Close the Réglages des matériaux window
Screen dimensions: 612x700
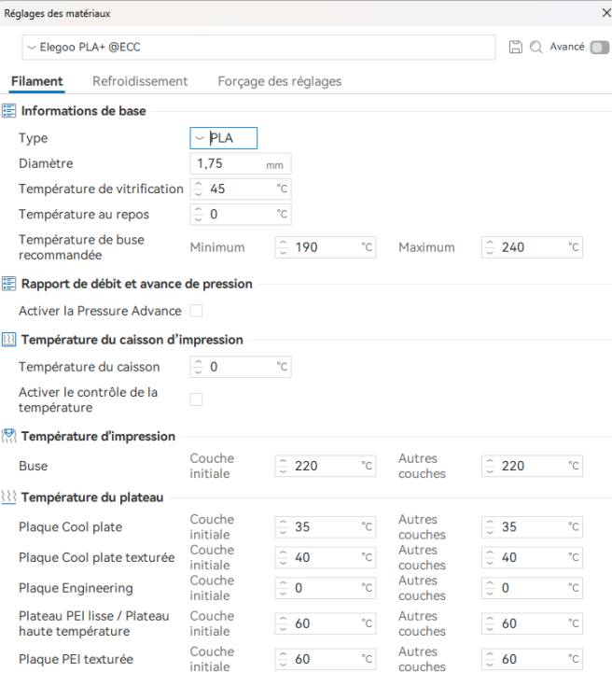pyautogui.click(x=606, y=13)
